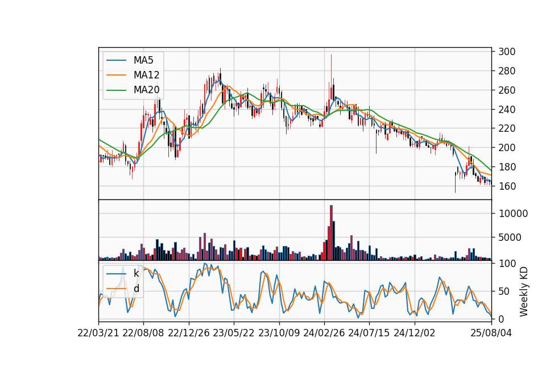Click the MA5 legend label
The width and height of the screenshot is (546, 392).
143,60
